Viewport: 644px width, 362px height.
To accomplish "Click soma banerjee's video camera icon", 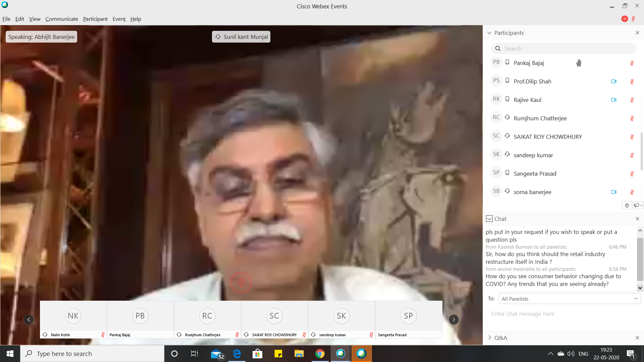I will (614, 192).
